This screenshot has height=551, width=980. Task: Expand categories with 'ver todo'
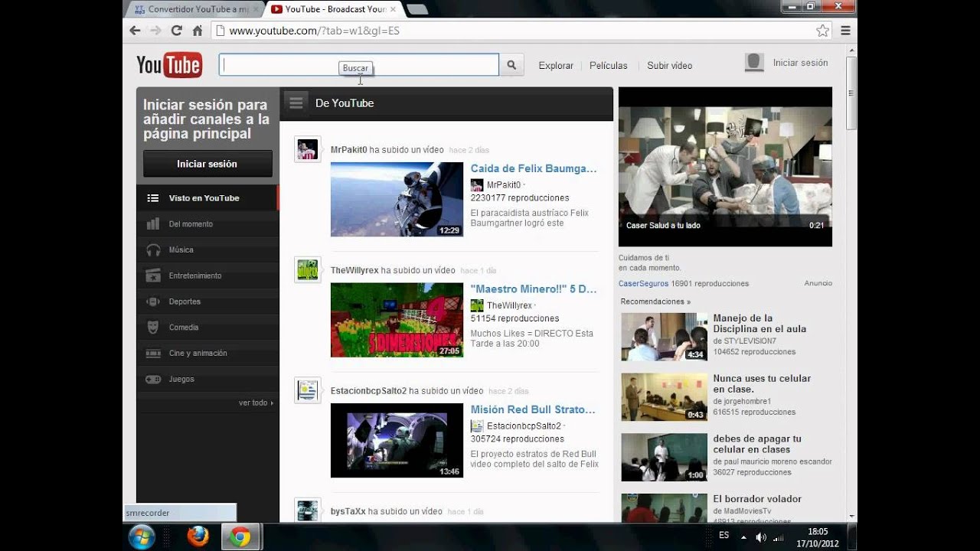(255, 403)
